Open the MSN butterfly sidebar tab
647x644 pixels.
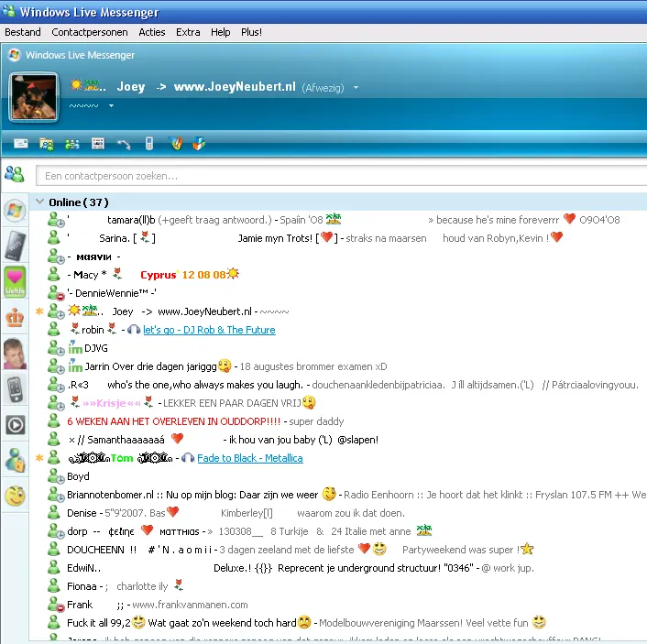(x=15, y=211)
